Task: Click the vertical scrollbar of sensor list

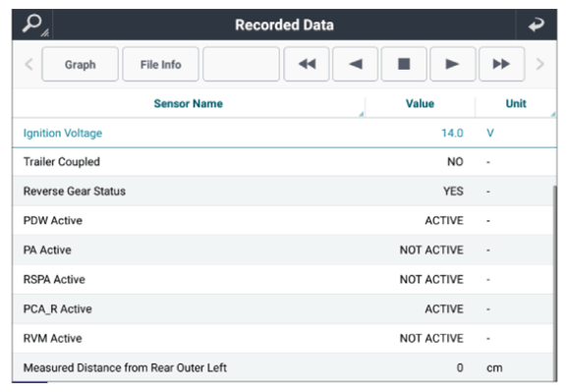Action: coord(554,282)
